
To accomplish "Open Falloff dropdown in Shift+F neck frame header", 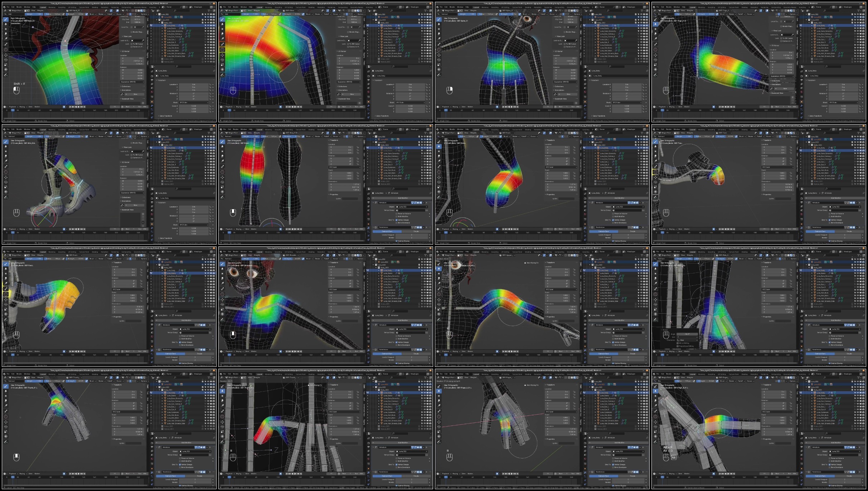I will (x=110, y=14).
